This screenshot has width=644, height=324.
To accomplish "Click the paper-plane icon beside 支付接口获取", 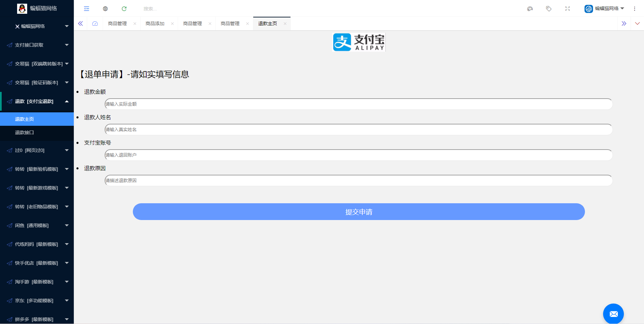I will coord(10,45).
